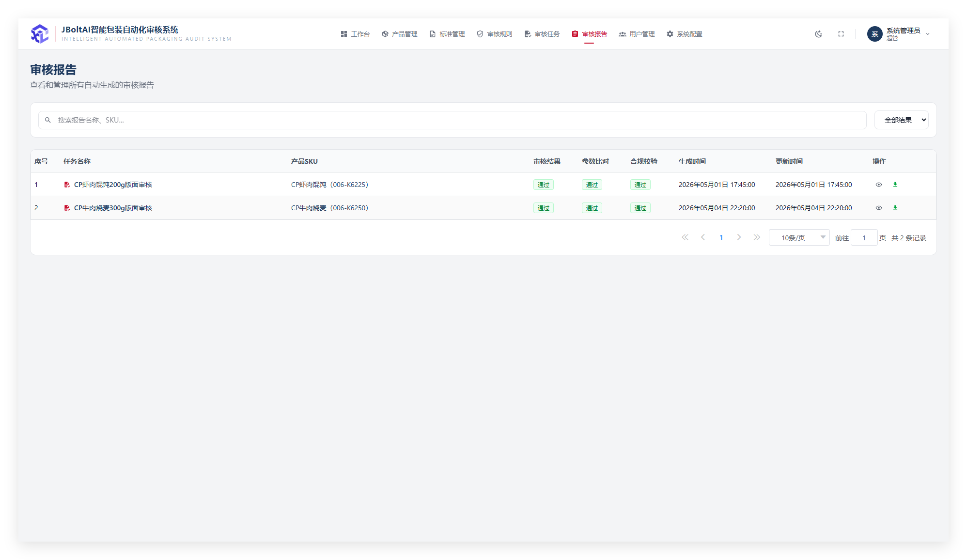
Task: Click the 任务名称 column header
Action: click(x=77, y=161)
